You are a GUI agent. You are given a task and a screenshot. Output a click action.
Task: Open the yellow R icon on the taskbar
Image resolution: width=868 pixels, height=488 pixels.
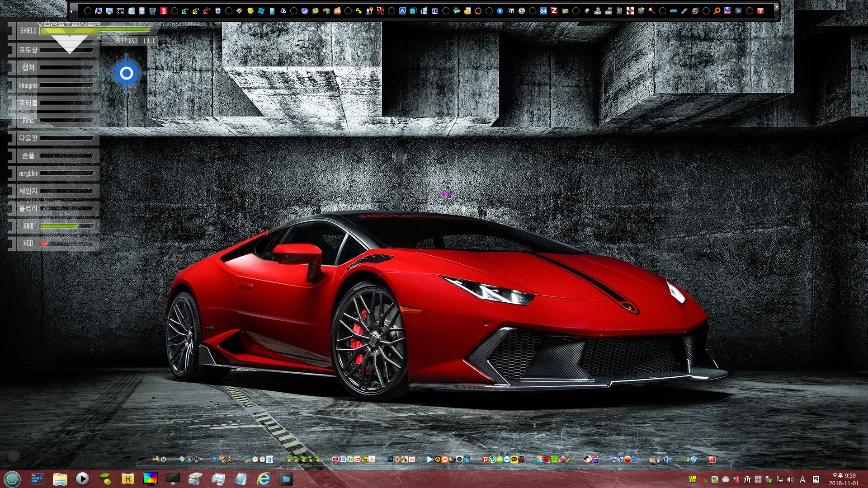click(128, 479)
